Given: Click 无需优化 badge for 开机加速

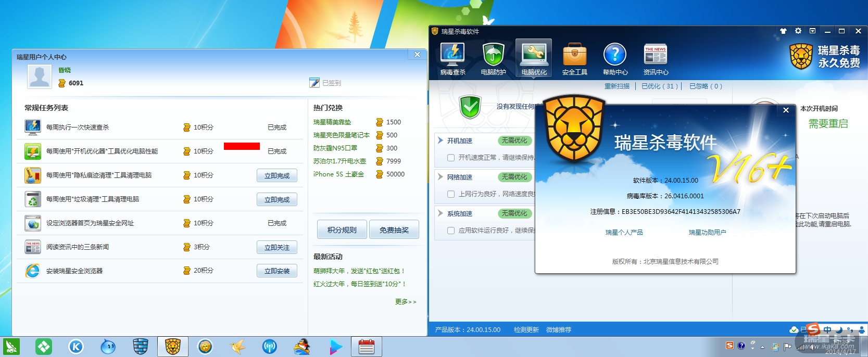Looking at the screenshot, I should point(514,141).
